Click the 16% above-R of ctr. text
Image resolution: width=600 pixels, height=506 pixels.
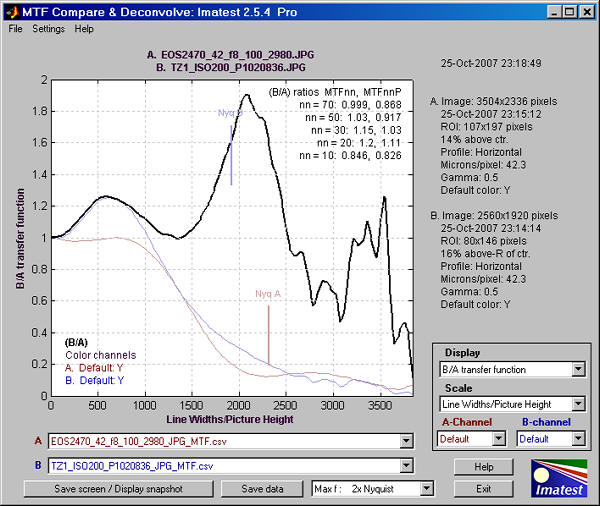point(485,253)
